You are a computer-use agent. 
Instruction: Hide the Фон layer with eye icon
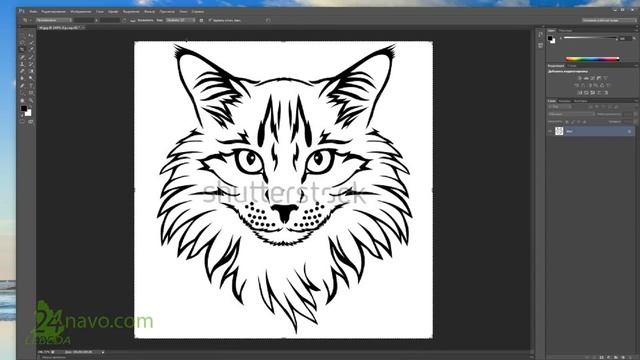point(550,131)
